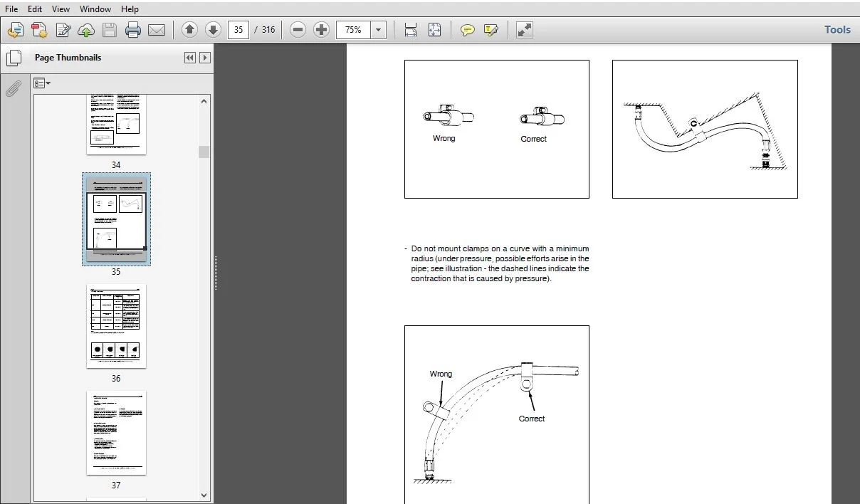Click the "Wrong" label in top-left figure

[444, 138]
